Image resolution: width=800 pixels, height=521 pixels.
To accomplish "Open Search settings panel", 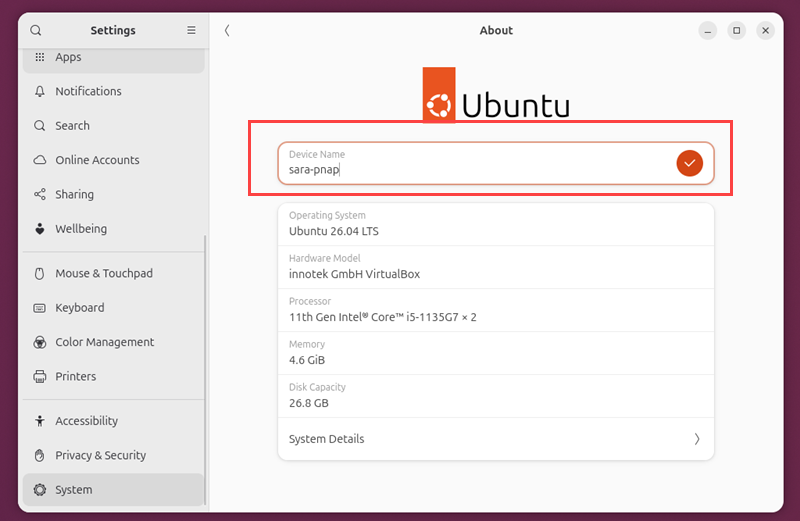I will [x=113, y=126].
